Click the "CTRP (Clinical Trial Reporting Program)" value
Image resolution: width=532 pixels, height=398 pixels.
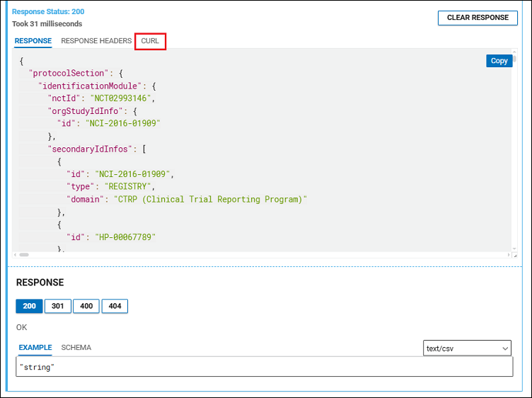point(210,199)
